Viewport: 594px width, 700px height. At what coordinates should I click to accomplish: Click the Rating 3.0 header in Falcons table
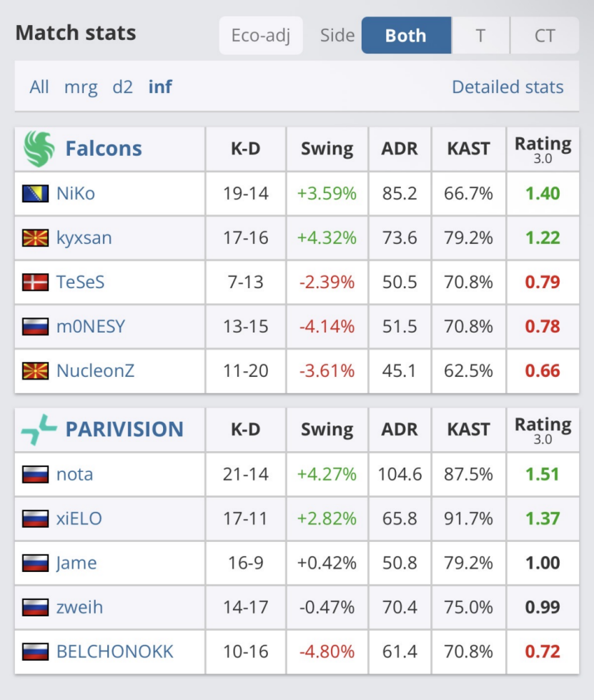click(x=543, y=149)
